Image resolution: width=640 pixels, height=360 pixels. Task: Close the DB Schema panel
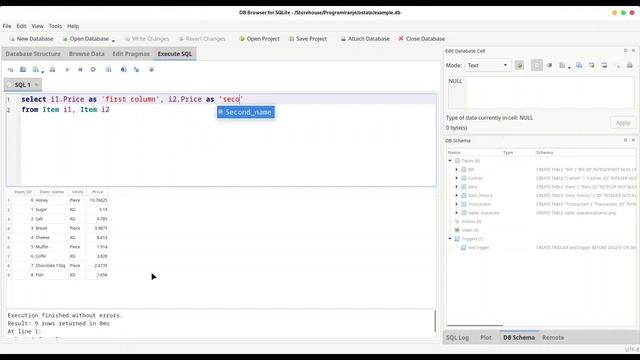[x=633, y=140]
